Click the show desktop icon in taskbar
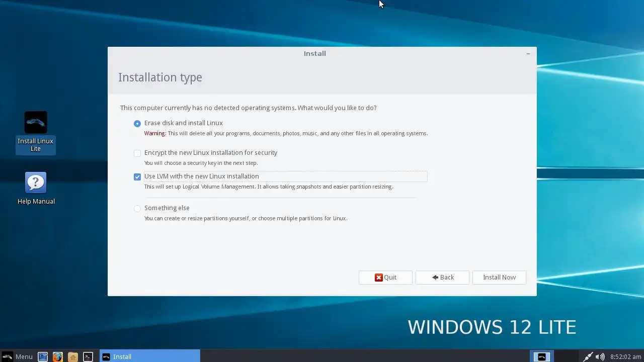 (x=43, y=356)
